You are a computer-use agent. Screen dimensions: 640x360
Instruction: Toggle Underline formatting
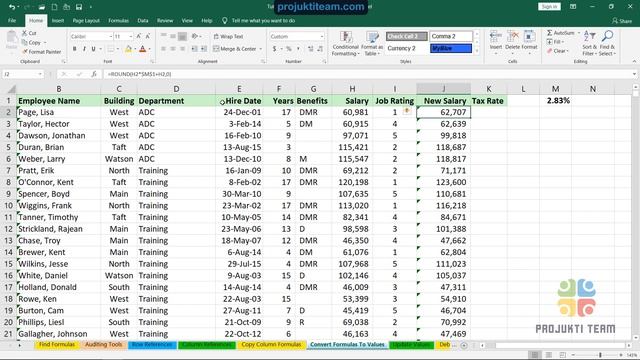click(x=93, y=49)
